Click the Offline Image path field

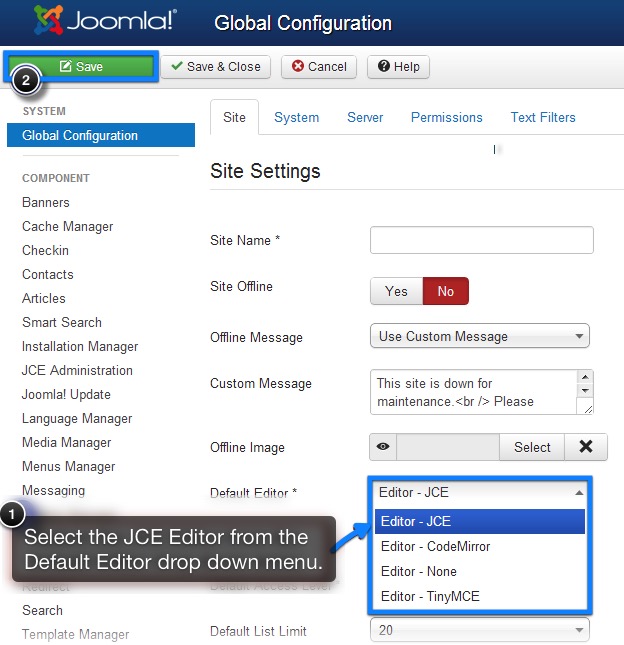point(448,447)
